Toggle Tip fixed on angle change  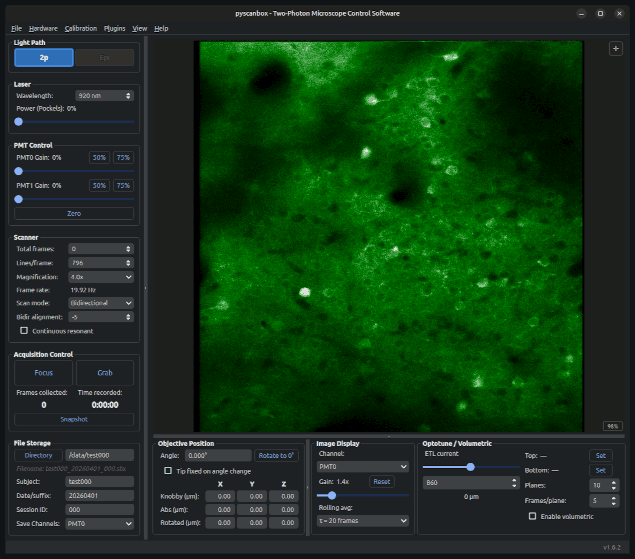168,470
